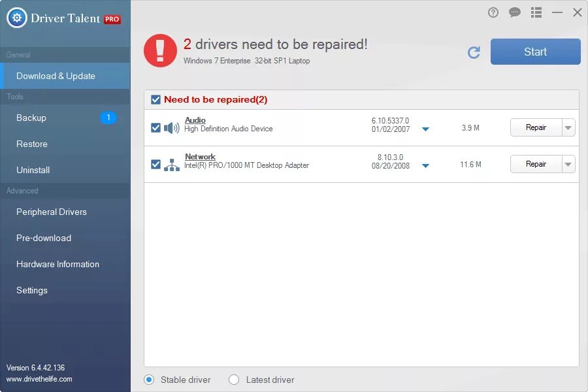
Task: Click the Driver Talent gear logo
Action: (x=17, y=17)
